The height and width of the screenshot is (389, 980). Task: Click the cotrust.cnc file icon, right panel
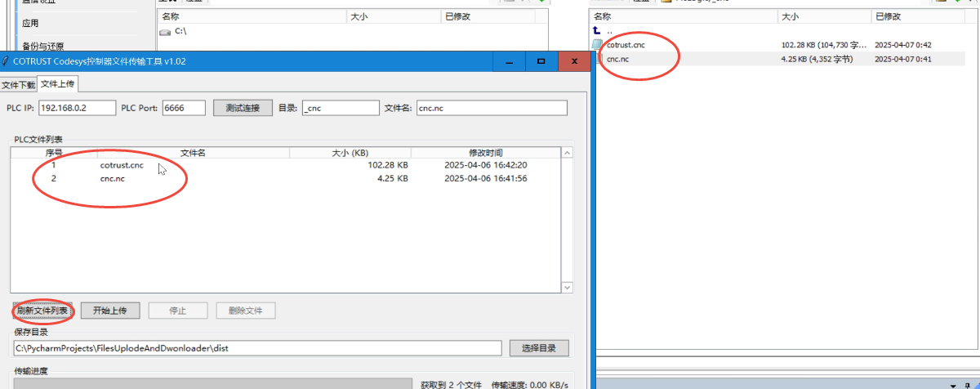tap(598, 45)
